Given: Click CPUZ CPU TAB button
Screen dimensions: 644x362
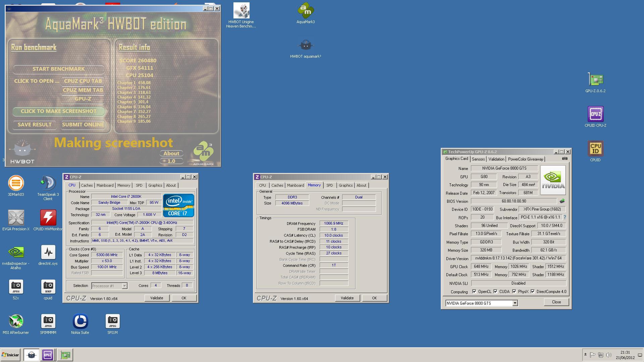Looking at the screenshot, I should click(x=83, y=81).
